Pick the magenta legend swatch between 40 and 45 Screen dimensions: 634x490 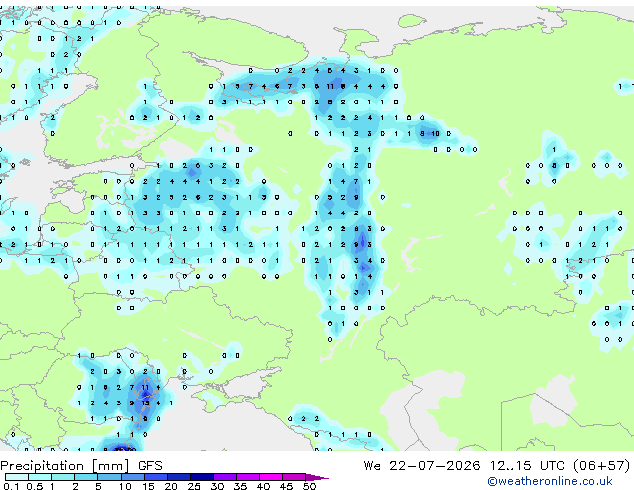pyautogui.click(x=271, y=477)
